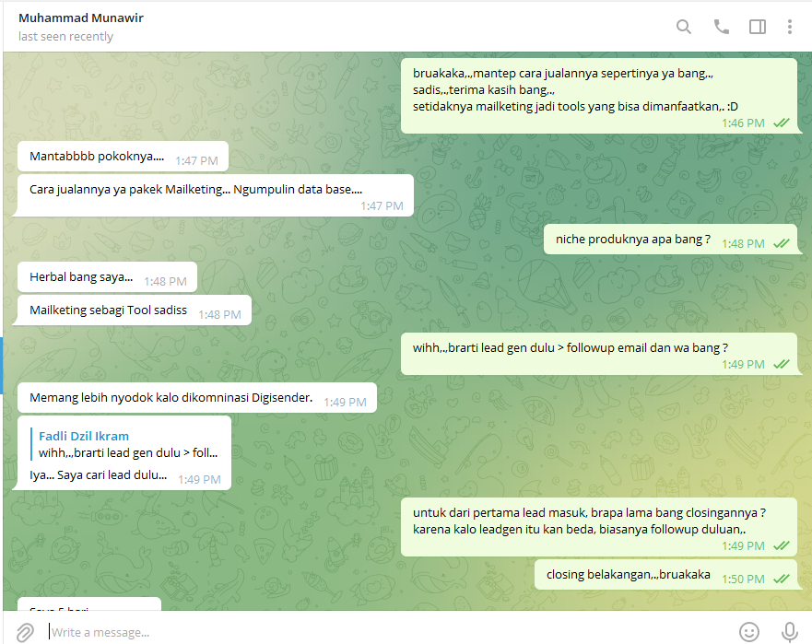Open the three-dot more options menu

pyautogui.click(x=790, y=27)
